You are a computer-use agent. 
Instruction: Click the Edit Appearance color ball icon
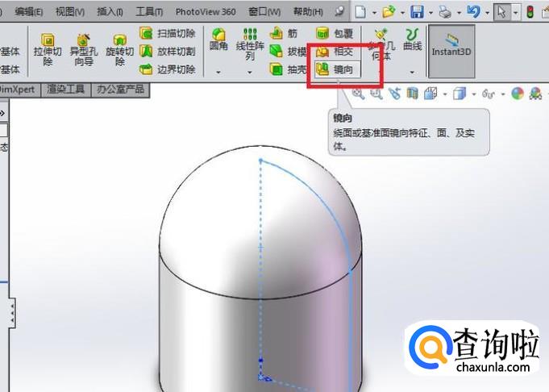click(517, 94)
